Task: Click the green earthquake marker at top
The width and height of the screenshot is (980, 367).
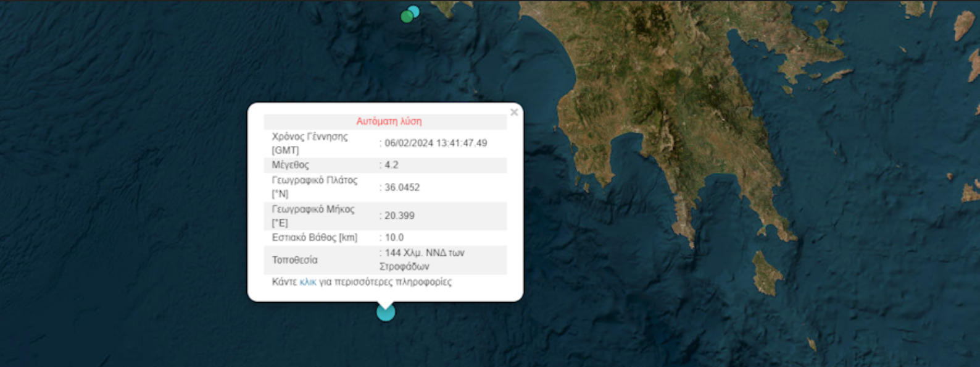Action: point(406,17)
